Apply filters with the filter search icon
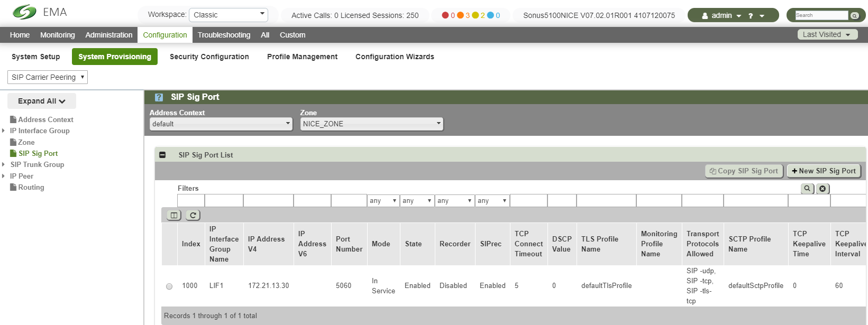This screenshot has width=868, height=325. click(807, 189)
